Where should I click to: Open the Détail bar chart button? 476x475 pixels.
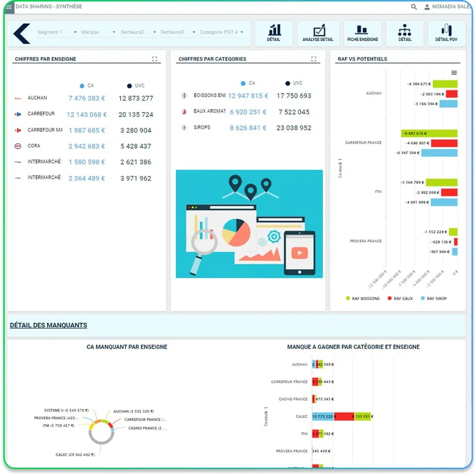click(x=273, y=33)
